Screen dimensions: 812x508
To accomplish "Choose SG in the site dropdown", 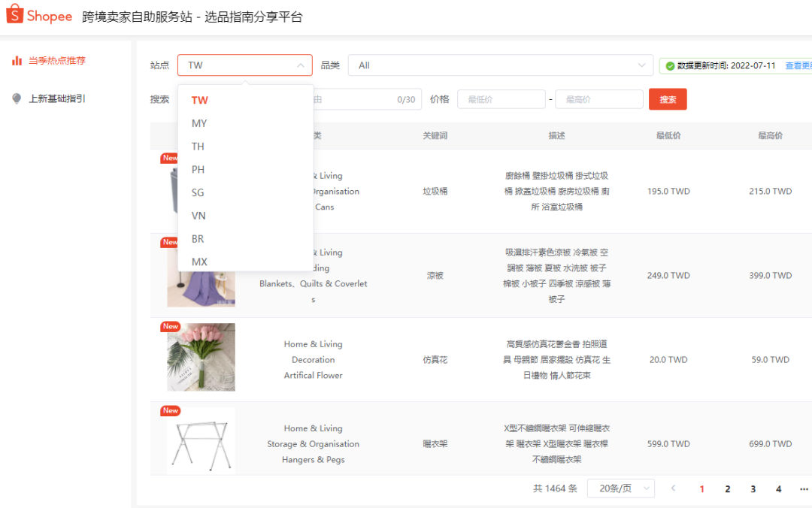I will [x=198, y=192].
